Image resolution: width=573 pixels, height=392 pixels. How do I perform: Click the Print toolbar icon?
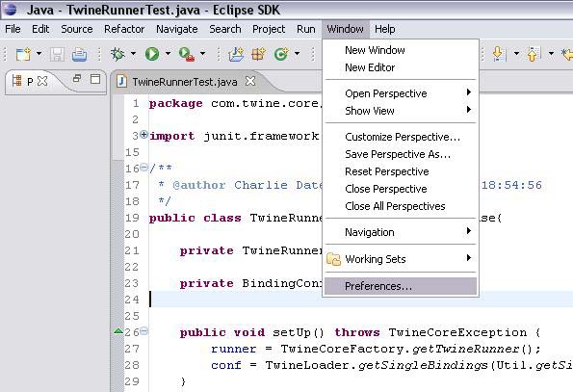point(79,55)
